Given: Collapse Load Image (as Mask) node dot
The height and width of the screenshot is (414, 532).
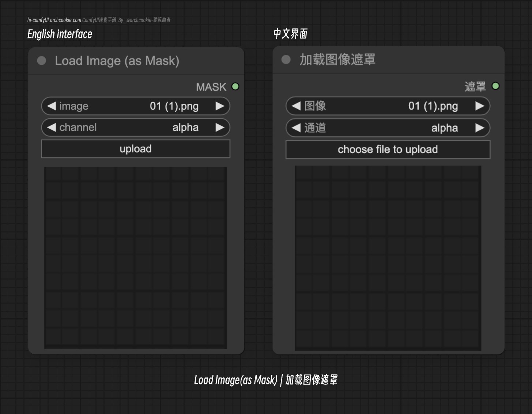Looking at the screenshot, I should point(42,61).
